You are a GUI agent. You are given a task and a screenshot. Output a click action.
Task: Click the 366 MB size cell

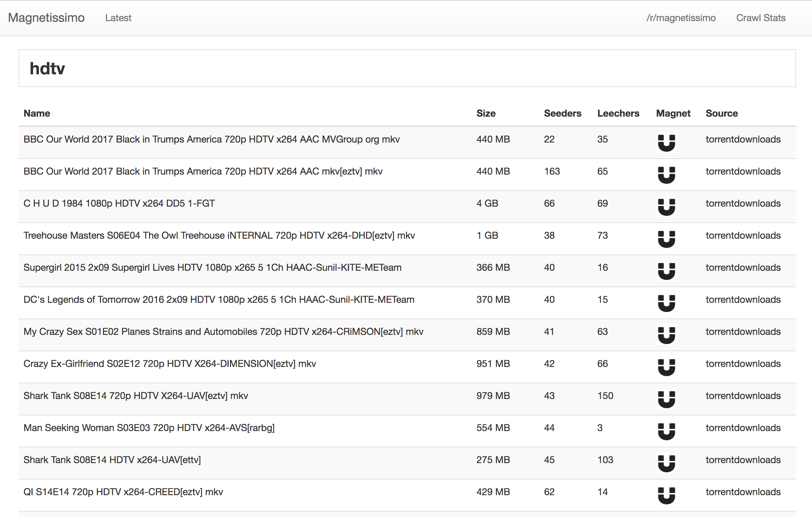pos(493,267)
